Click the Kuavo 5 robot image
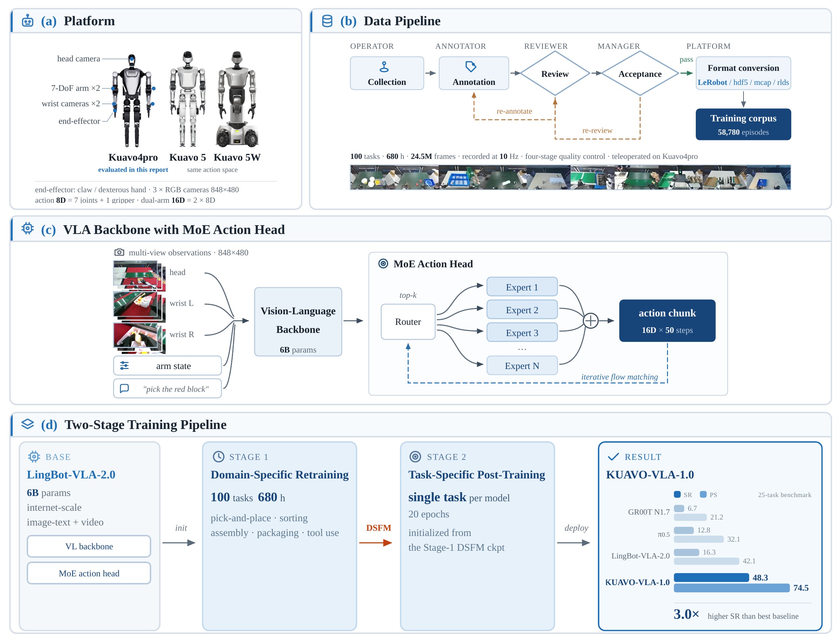 pos(188,99)
